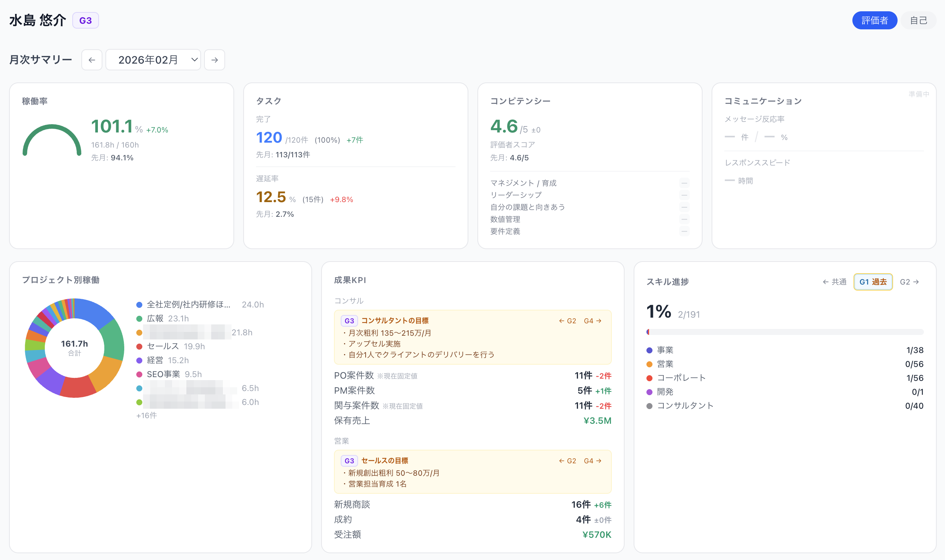Switch to 自己 view
The image size is (945, 560).
click(918, 20)
